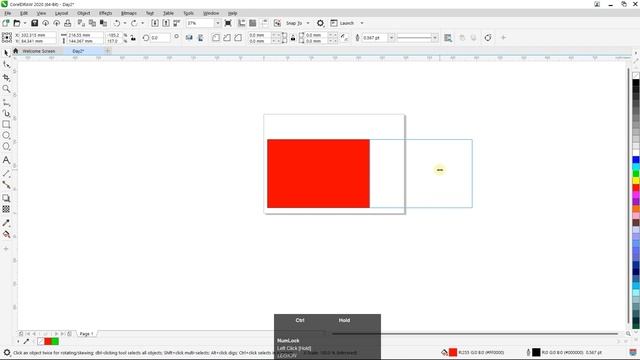Click the Paste icon
The image size is (640, 360).
click(x=103, y=23)
